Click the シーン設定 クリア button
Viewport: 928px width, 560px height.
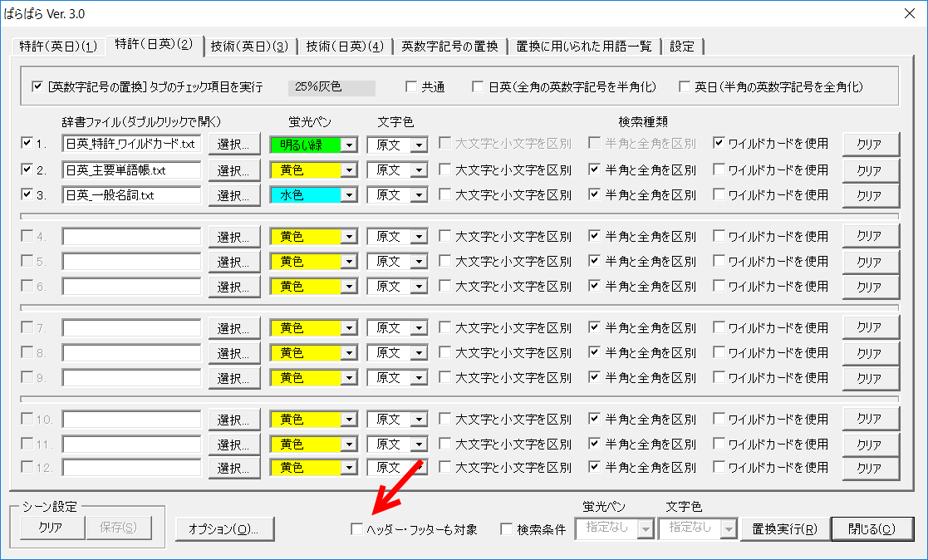50,528
